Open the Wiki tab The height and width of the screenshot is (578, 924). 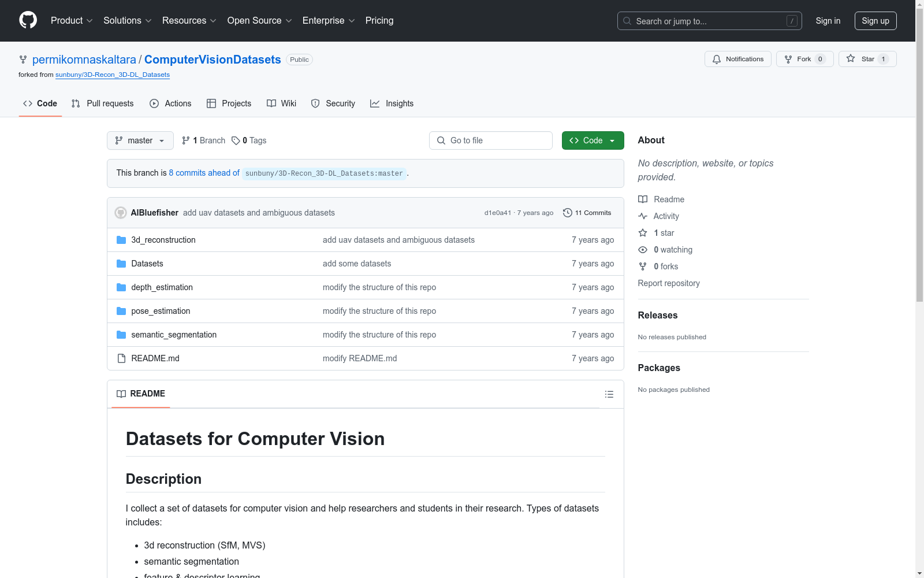(282, 103)
